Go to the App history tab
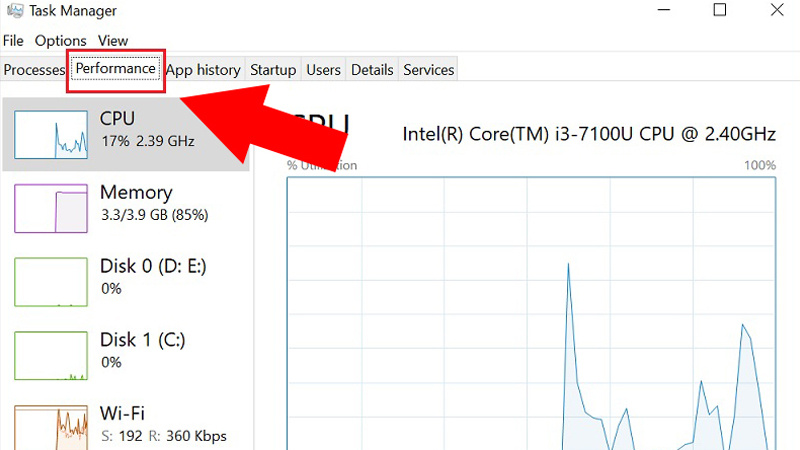This screenshot has height=450, width=800. pos(203,70)
